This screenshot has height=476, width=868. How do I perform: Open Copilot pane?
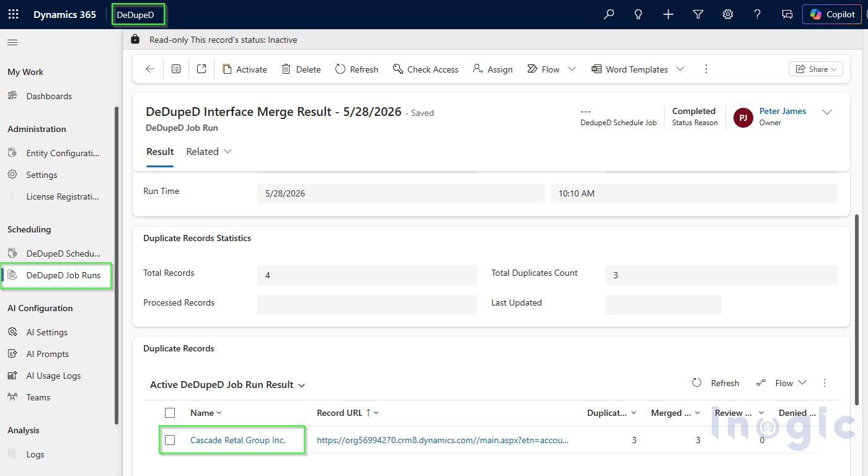coord(832,14)
